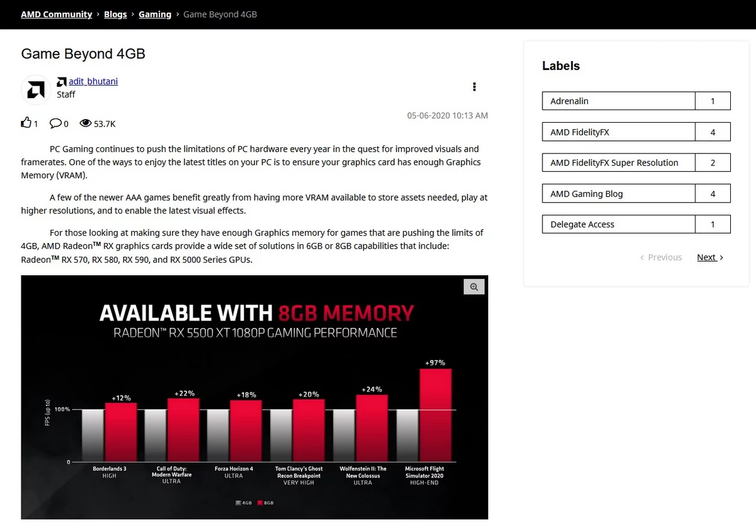
Task: Click the 53.7K view count
Action: (x=105, y=124)
